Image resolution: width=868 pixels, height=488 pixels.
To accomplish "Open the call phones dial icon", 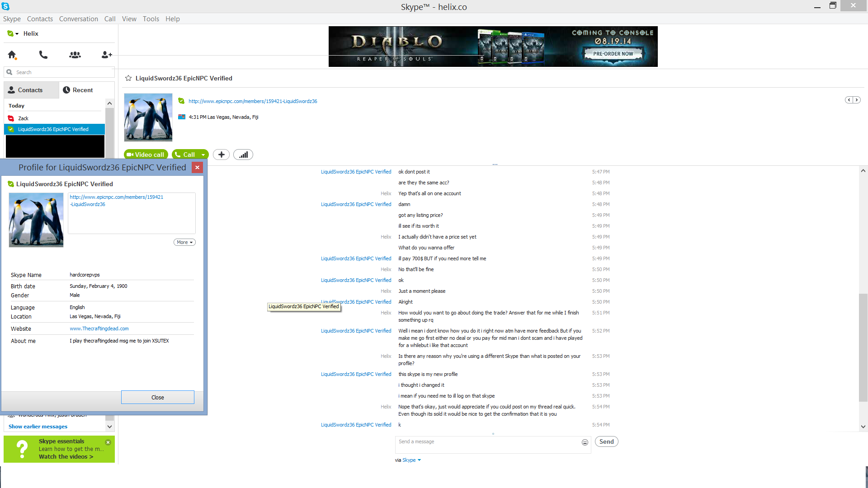I will tap(43, 55).
